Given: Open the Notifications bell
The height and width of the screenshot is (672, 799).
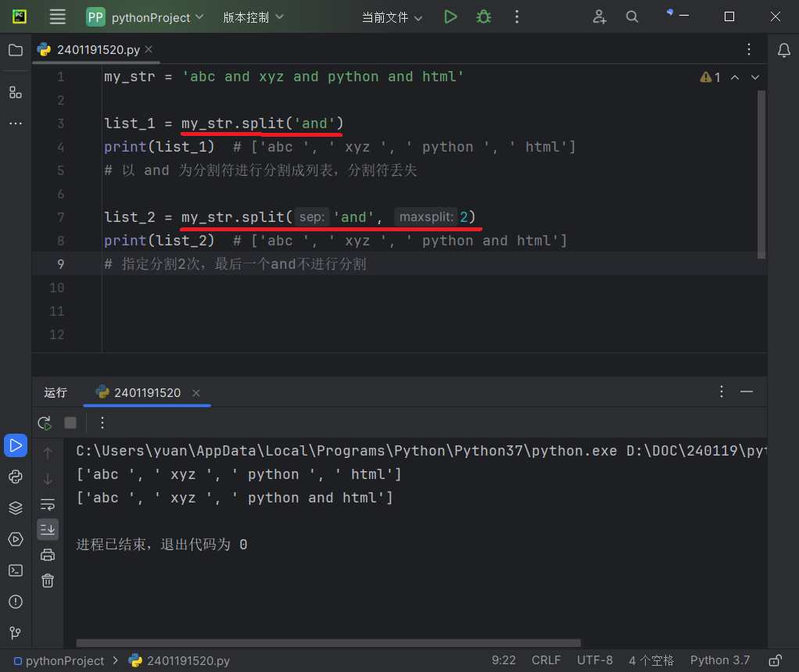Looking at the screenshot, I should click(x=783, y=50).
